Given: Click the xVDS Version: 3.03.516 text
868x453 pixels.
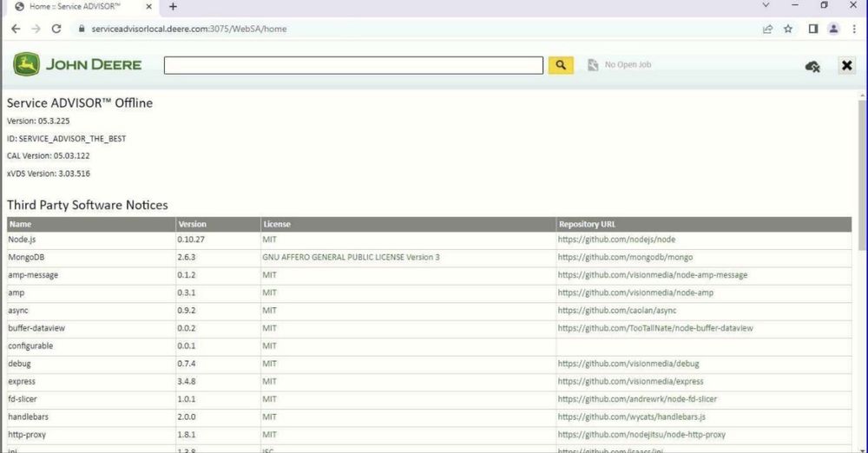Looking at the screenshot, I should [x=48, y=174].
